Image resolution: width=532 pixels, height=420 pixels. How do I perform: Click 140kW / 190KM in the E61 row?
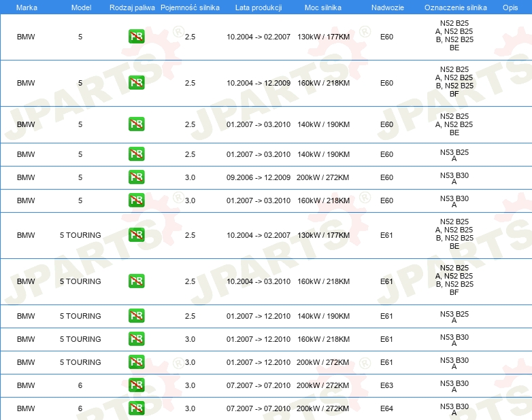pos(323,316)
